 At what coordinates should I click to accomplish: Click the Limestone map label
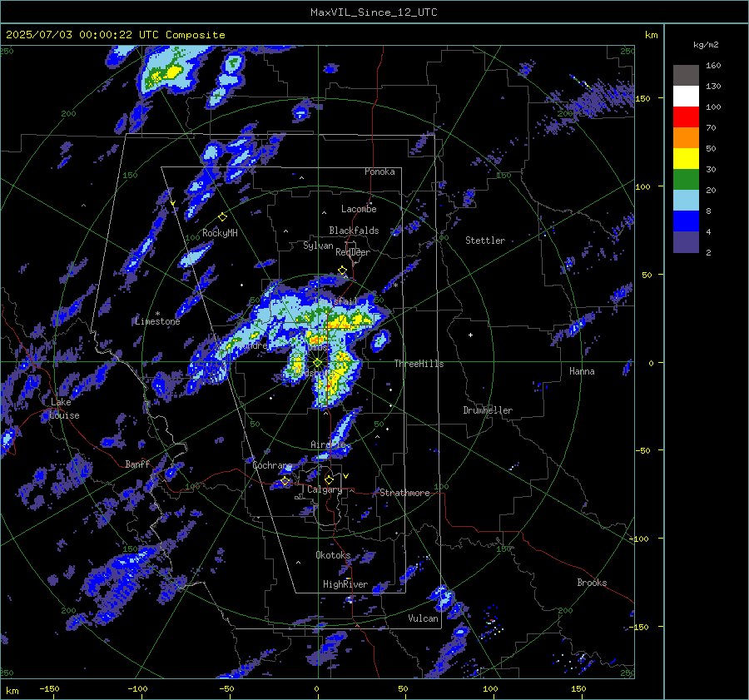point(157,321)
